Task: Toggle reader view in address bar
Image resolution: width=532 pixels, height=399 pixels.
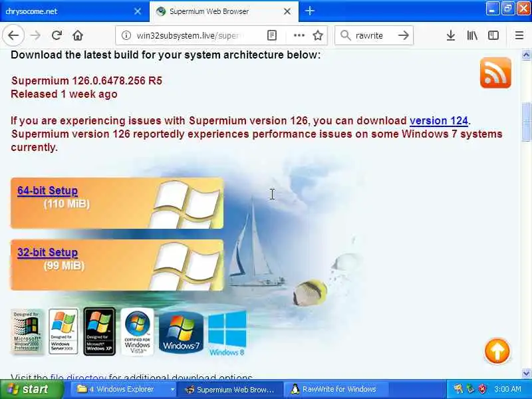Action: [272, 35]
